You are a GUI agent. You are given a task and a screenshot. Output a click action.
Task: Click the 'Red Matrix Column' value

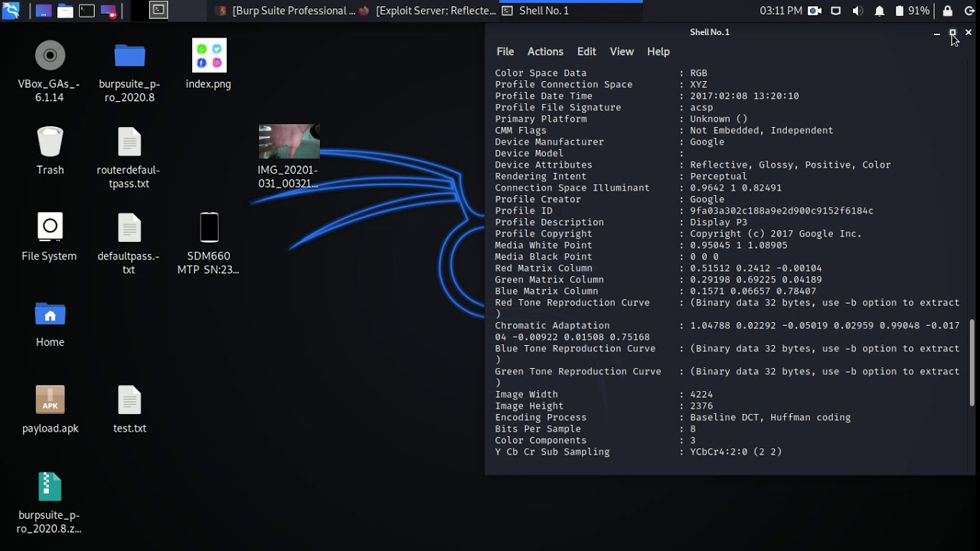(756, 268)
